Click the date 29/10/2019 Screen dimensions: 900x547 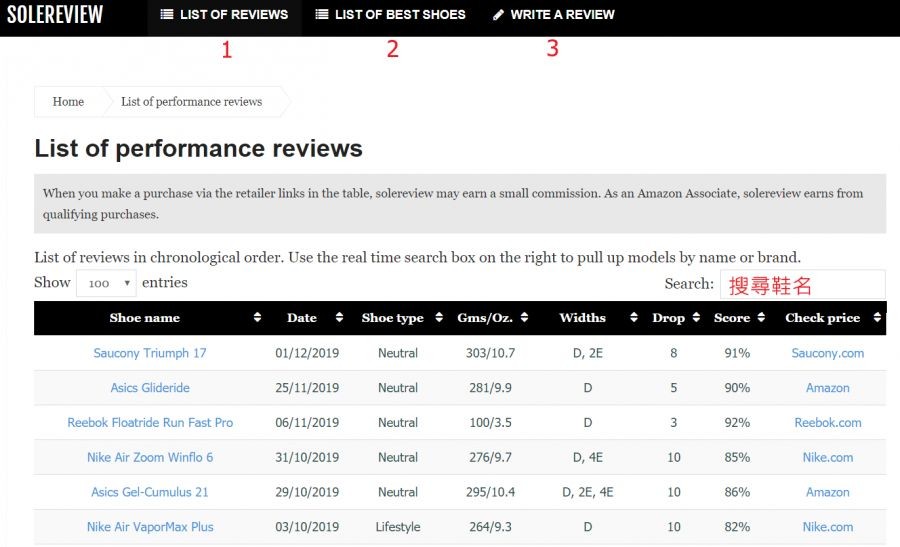[x=307, y=492]
